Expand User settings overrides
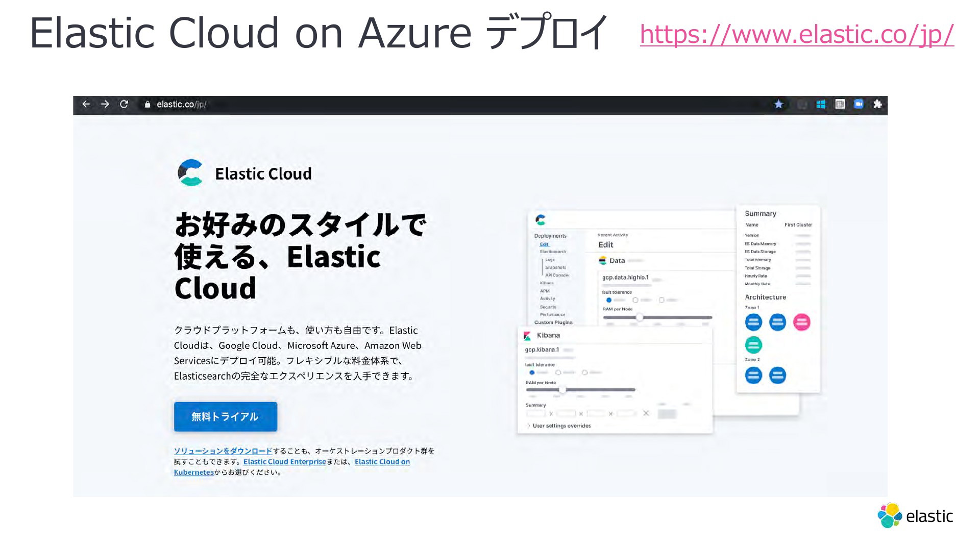Viewport: 980px width, 551px height. pyautogui.click(x=558, y=426)
